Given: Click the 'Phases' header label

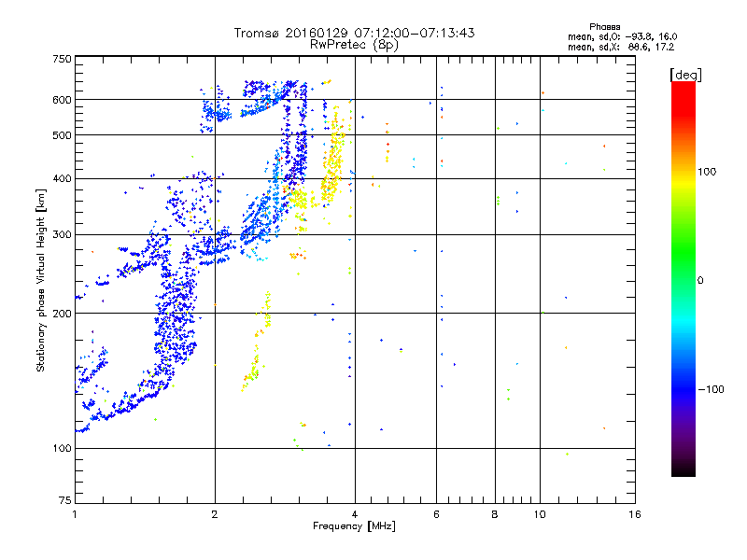Looking at the screenshot, I should pos(604,27).
